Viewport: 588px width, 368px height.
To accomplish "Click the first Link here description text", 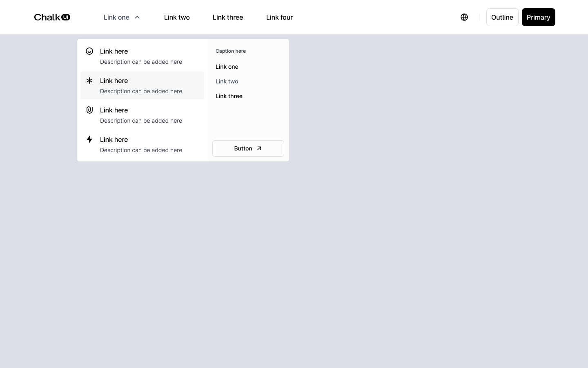I will pyautogui.click(x=141, y=62).
